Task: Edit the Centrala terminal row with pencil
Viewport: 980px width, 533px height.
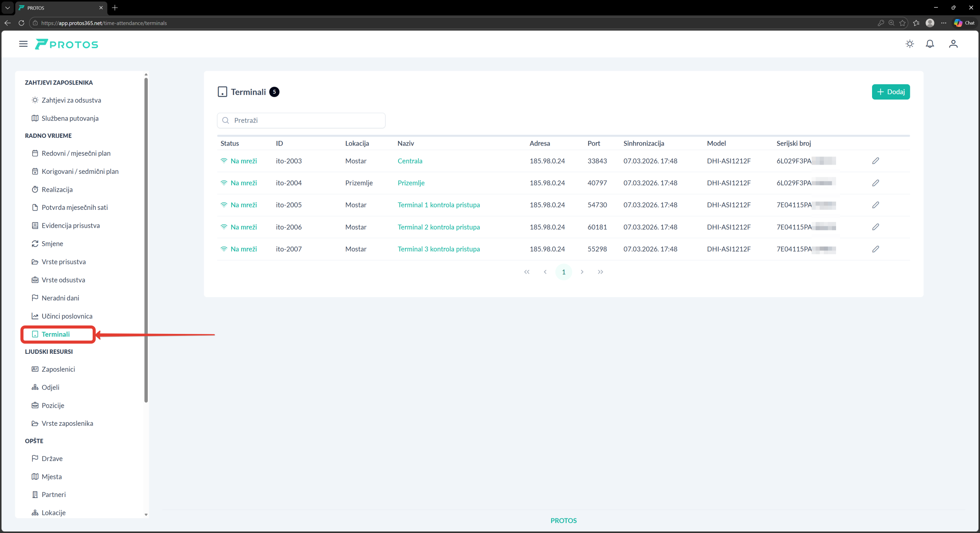Action: pyautogui.click(x=875, y=161)
